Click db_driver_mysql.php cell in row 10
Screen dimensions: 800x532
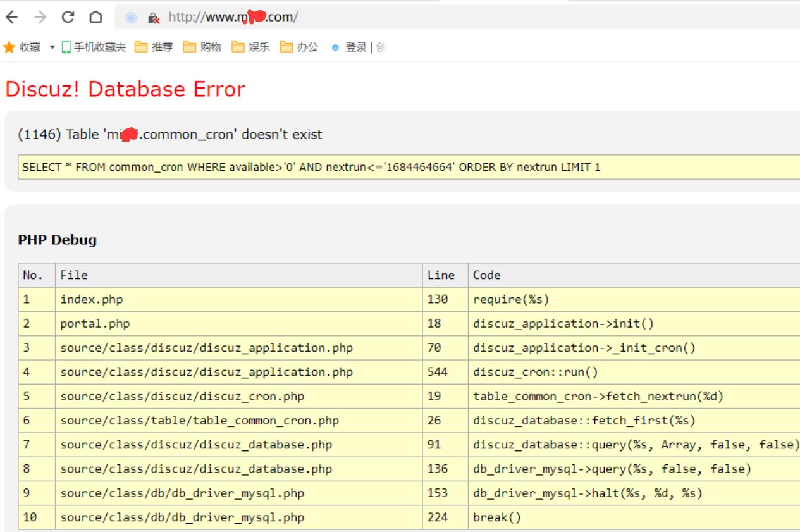pos(239,517)
